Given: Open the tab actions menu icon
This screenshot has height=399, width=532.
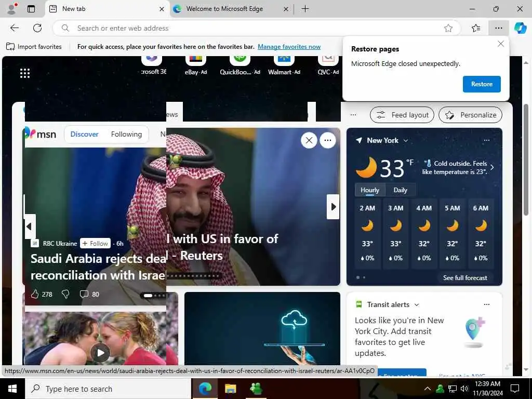Looking at the screenshot, I should (x=31, y=9).
